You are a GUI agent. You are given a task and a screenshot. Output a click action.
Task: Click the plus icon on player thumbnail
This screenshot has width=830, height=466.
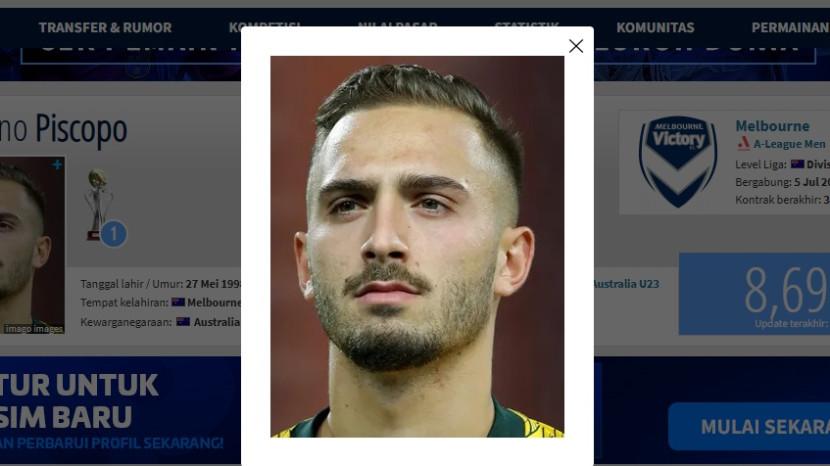click(x=57, y=165)
